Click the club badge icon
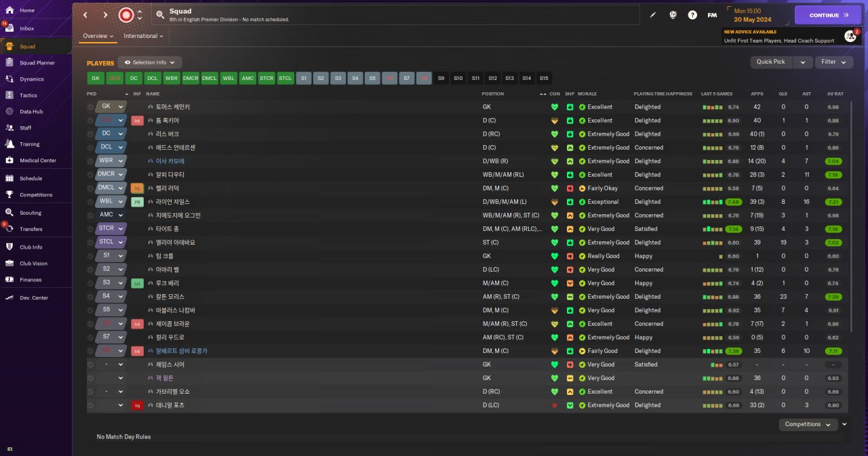Screen dimensions: 868x456 coord(125,15)
